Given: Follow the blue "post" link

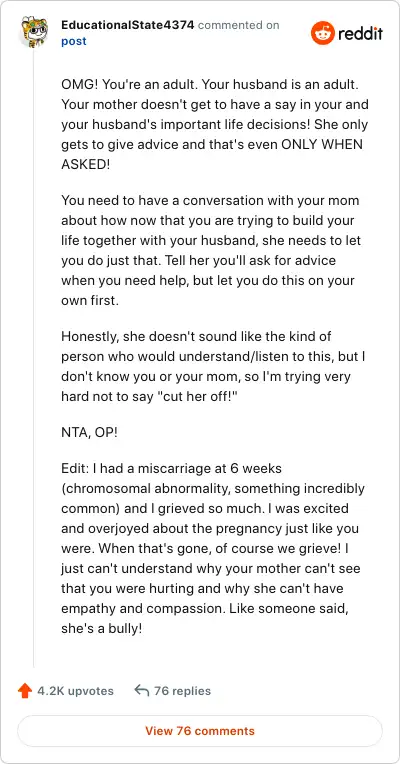Looking at the screenshot, I should 74,41.
